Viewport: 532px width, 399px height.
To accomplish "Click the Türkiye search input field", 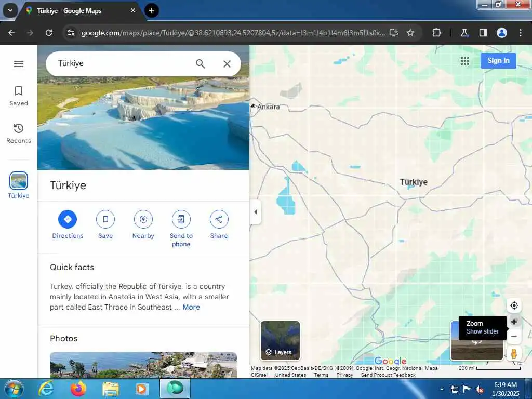I will coord(122,63).
